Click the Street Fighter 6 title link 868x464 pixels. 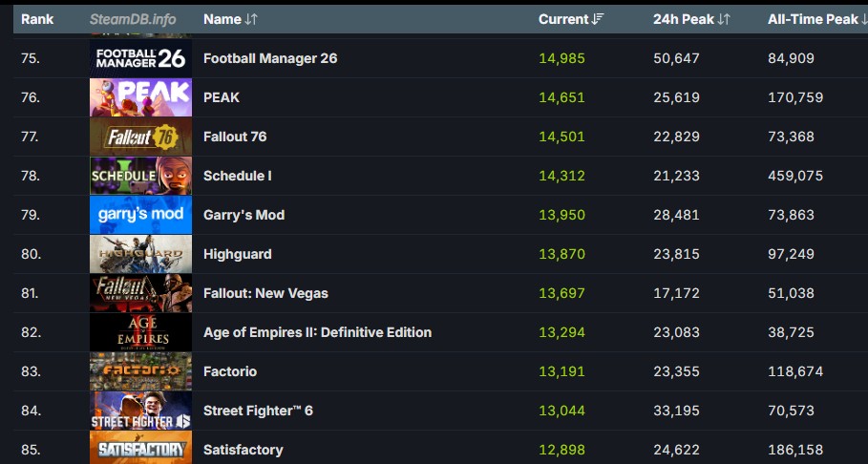(x=258, y=411)
